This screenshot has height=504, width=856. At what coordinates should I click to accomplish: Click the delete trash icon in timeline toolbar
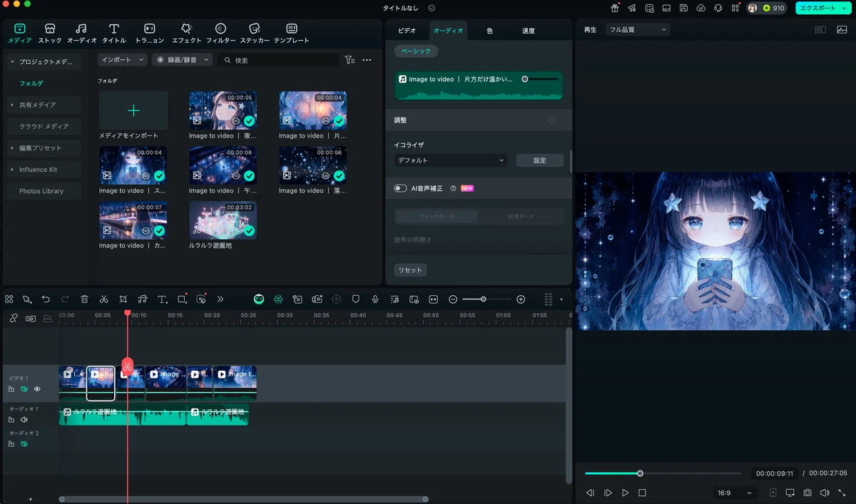(x=84, y=299)
